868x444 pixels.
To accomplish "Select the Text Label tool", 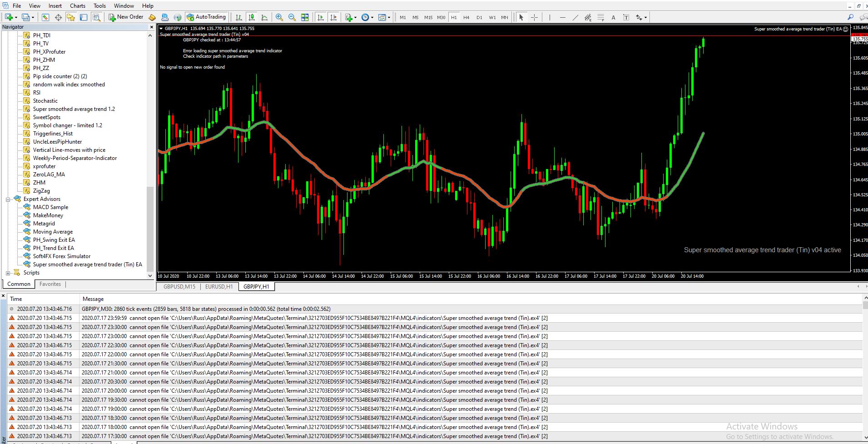I will point(626,17).
